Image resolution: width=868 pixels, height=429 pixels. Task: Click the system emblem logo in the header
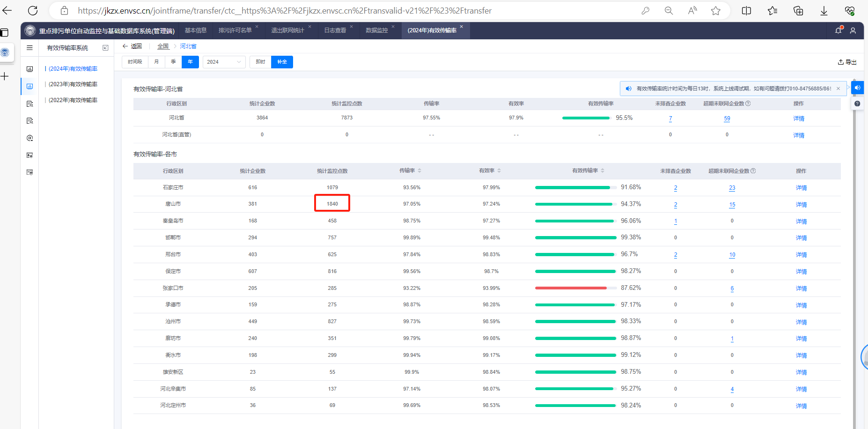click(x=30, y=30)
